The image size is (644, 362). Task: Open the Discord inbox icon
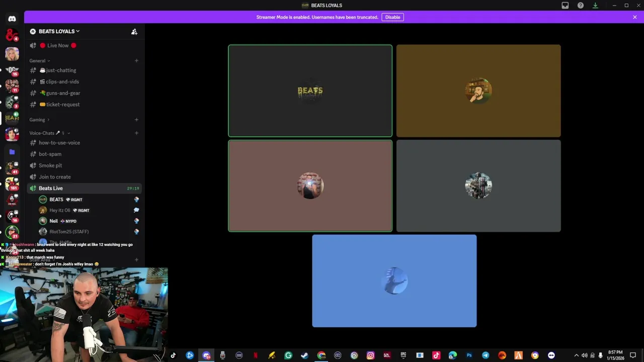tap(565, 6)
